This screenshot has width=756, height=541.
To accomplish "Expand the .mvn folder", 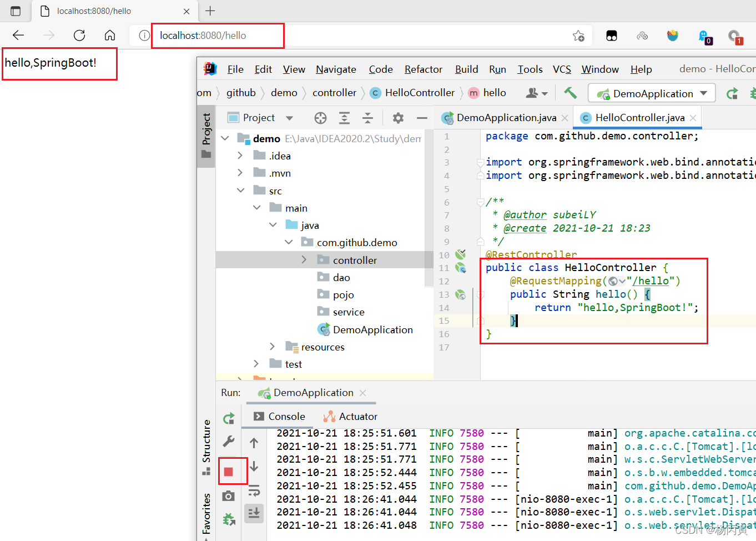I will (x=240, y=173).
